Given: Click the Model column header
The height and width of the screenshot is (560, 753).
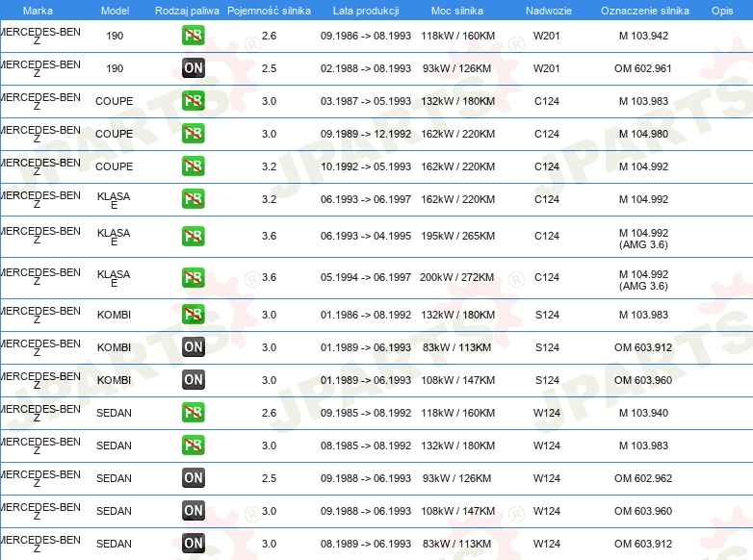Looking at the screenshot, I should click(x=115, y=11).
